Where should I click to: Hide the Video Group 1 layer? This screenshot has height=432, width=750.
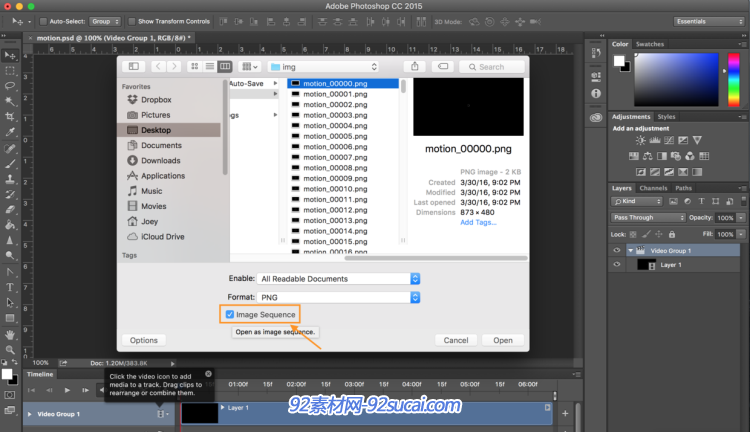coord(617,250)
